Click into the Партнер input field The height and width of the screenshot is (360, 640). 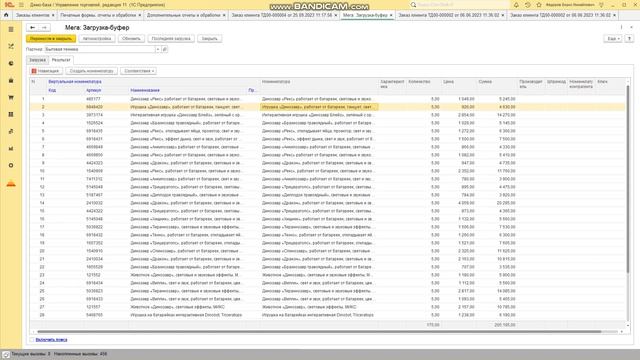pos(99,49)
